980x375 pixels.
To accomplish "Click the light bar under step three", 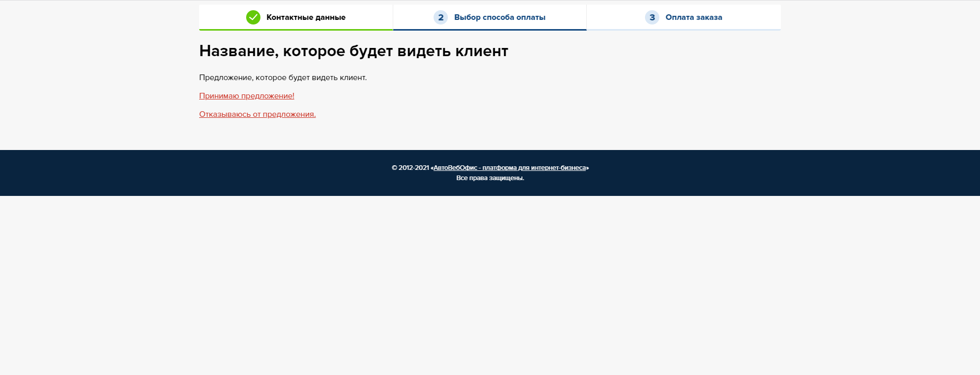I will [683, 30].
